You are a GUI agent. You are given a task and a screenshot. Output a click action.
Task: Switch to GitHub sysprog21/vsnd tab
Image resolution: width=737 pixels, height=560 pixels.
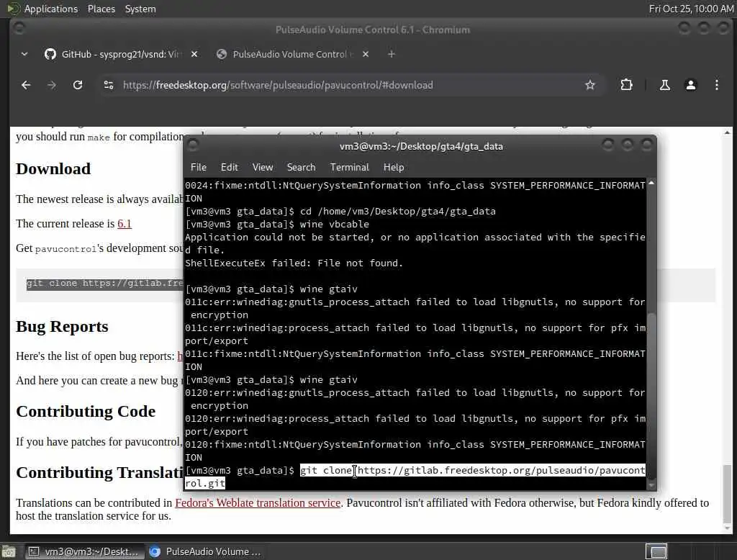point(119,54)
